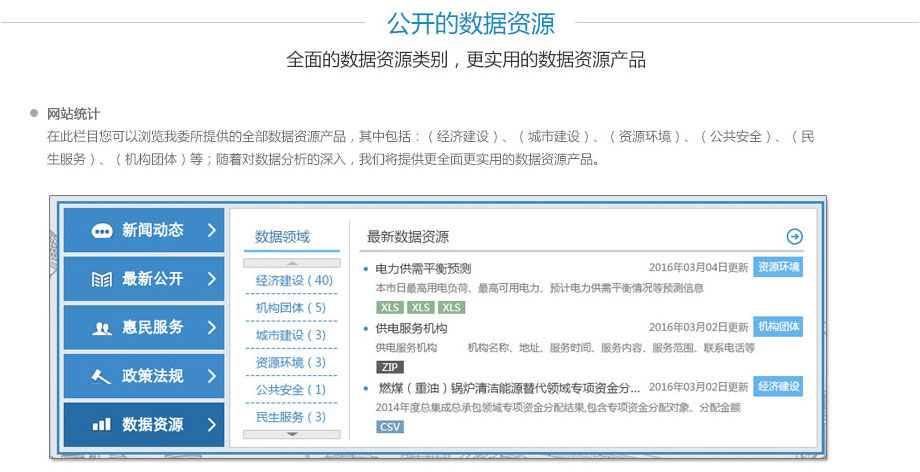Image resolution: width=920 pixels, height=472 pixels.
Task: Click the 政策法规 gavel icon
Action: click(x=102, y=376)
